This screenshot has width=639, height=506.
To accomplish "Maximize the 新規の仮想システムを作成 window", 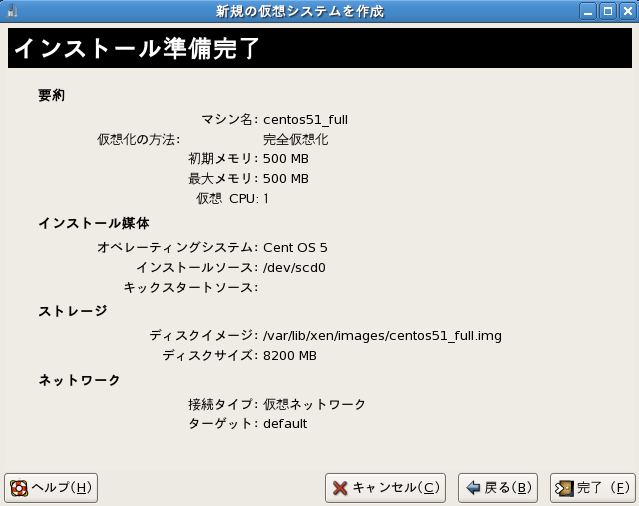I will [608, 11].
